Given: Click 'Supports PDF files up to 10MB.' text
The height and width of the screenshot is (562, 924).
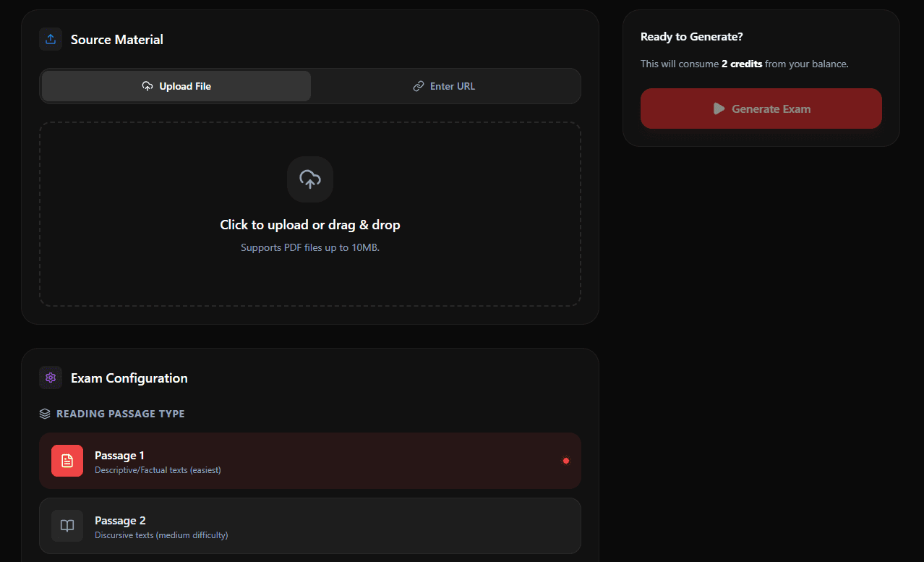Looking at the screenshot, I should 310,247.
